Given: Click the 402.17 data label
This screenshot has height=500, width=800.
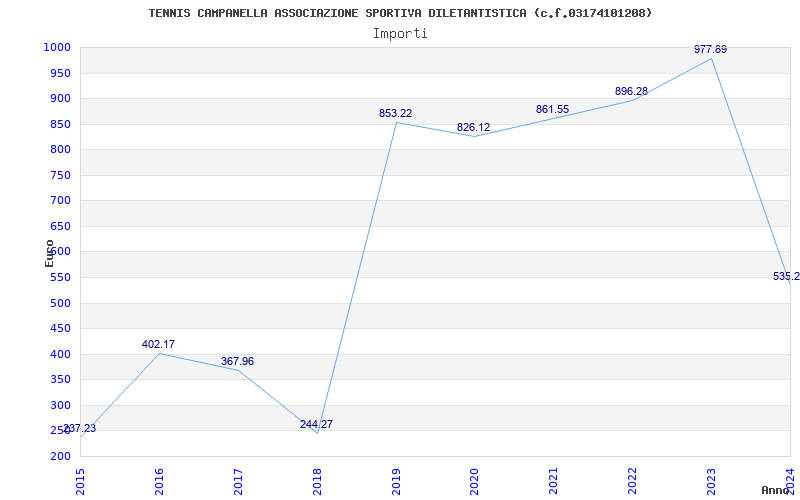Looking at the screenshot, I should tap(158, 344).
